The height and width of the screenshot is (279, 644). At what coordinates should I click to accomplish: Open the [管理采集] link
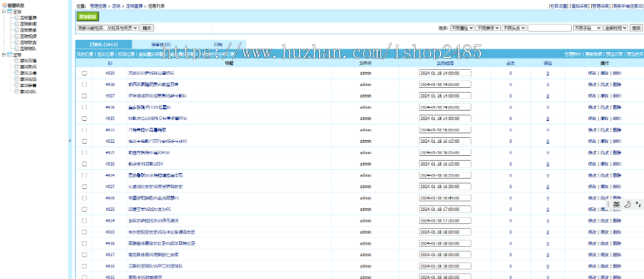coord(600,6)
